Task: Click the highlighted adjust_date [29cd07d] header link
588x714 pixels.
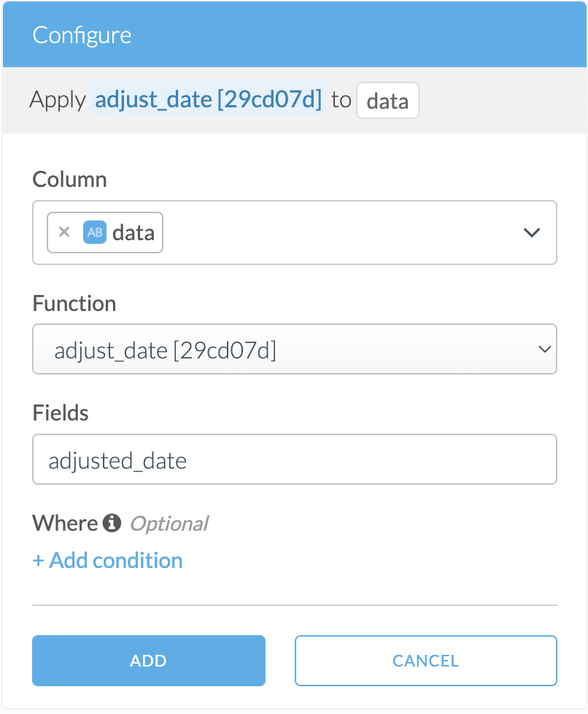Action: tap(209, 99)
